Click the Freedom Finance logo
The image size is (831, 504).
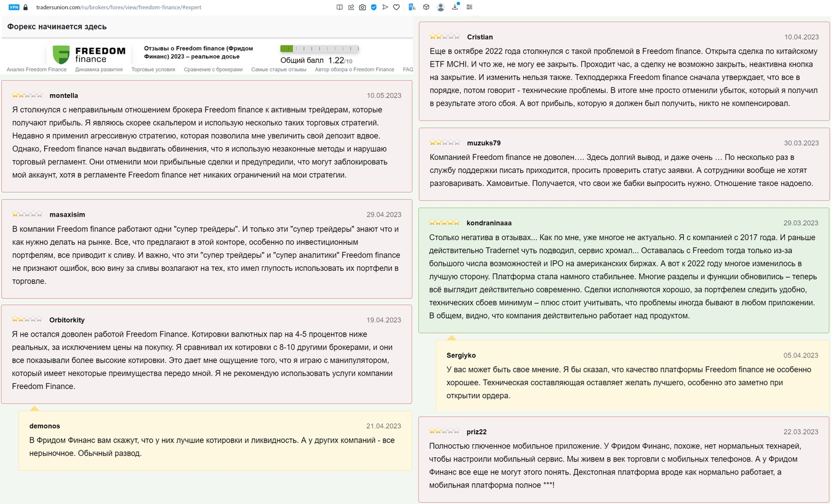(89, 54)
